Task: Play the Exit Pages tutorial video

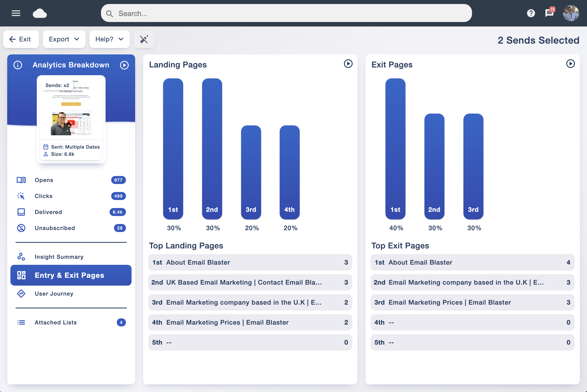Action: (x=571, y=64)
